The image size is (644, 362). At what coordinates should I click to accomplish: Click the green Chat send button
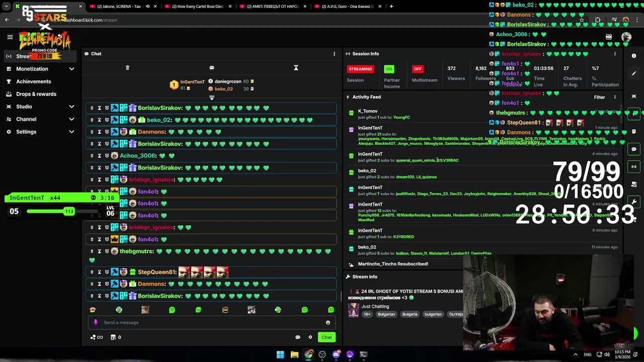(327, 337)
